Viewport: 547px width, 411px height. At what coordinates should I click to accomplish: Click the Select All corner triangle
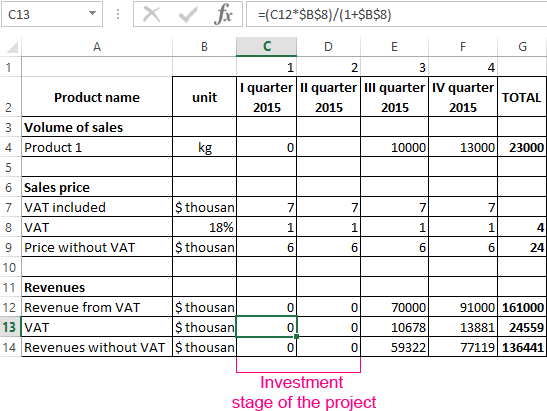pyautogui.click(x=13, y=47)
